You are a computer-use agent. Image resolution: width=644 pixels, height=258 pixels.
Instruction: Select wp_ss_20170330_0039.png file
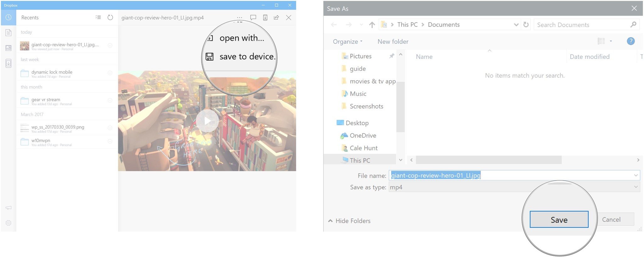pyautogui.click(x=67, y=128)
